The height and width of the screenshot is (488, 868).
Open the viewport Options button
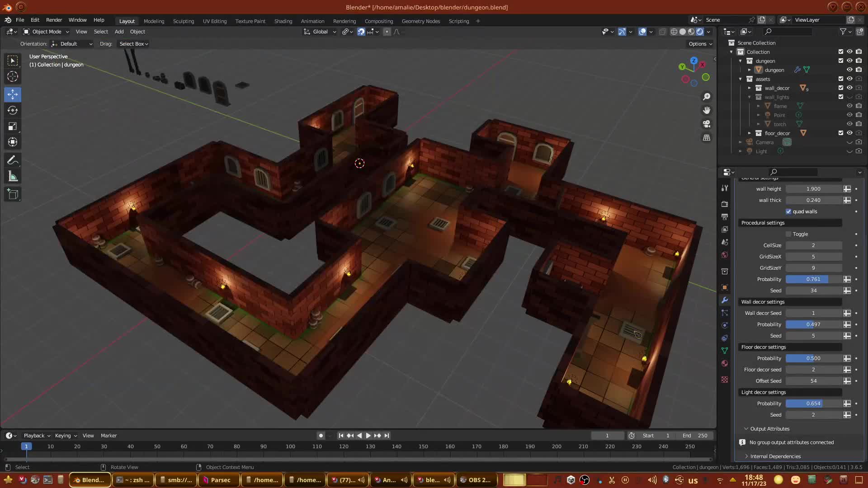(x=700, y=44)
